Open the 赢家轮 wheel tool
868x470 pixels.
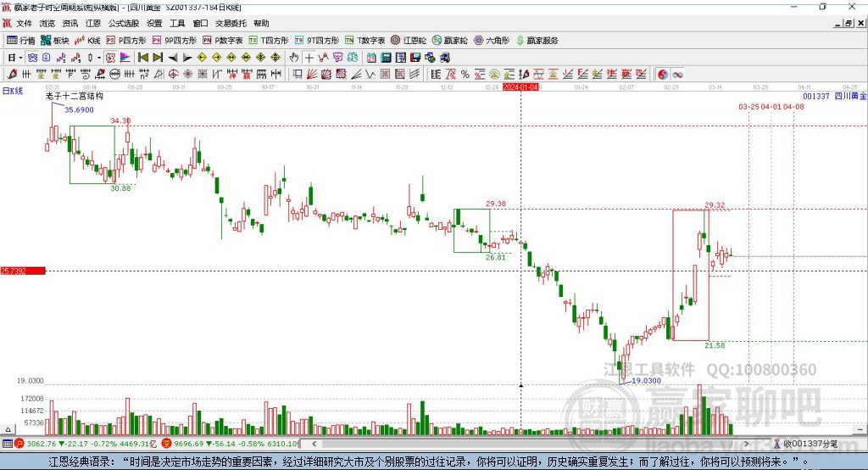[x=450, y=41]
